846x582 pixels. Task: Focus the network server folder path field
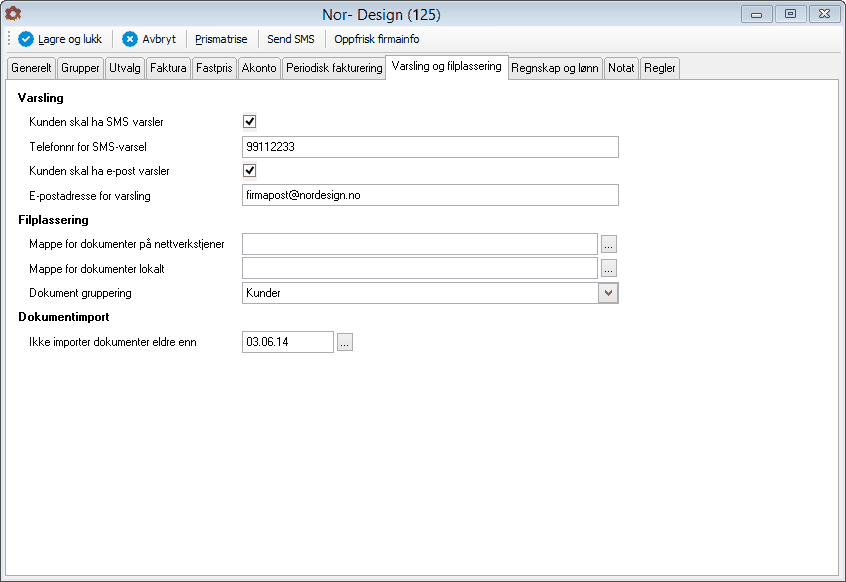[x=420, y=244]
